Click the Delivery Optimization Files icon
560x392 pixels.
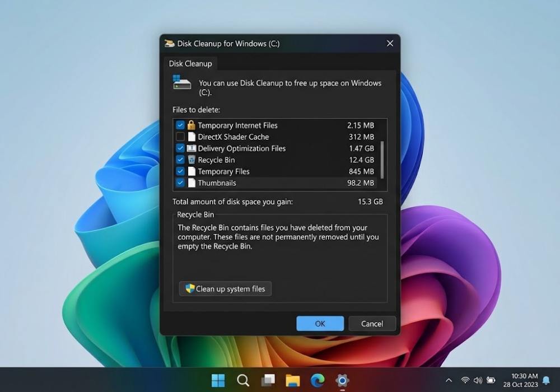(x=192, y=148)
